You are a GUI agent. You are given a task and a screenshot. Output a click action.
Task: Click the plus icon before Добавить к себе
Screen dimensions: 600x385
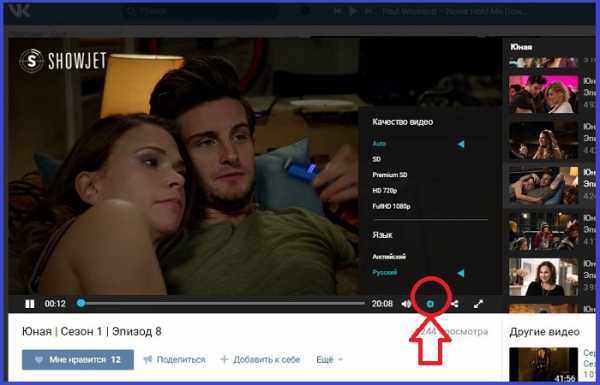tap(225, 359)
